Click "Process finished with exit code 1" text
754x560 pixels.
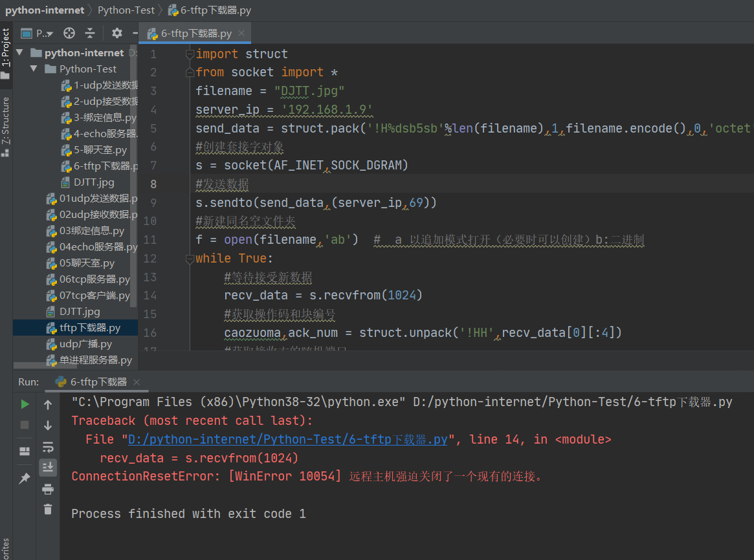188,514
